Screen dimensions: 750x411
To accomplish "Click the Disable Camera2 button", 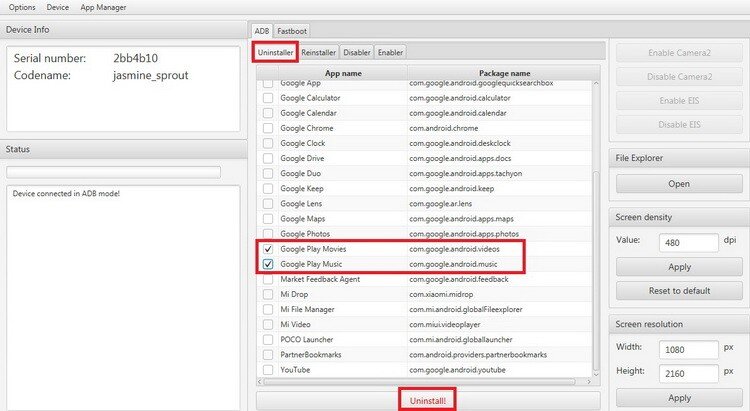I will pyautogui.click(x=679, y=77).
